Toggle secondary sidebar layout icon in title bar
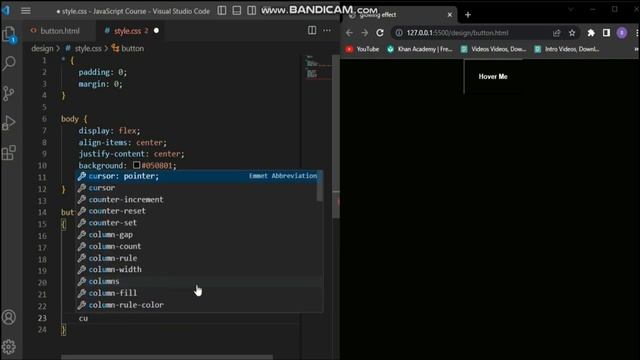The height and width of the screenshot is (360, 640). click(252, 11)
